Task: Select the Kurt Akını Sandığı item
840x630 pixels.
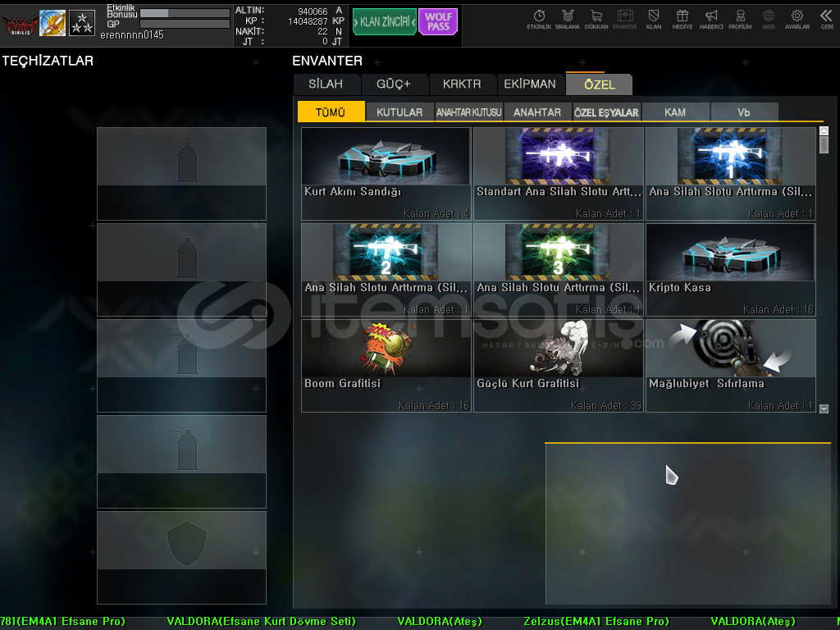Action: [x=386, y=174]
